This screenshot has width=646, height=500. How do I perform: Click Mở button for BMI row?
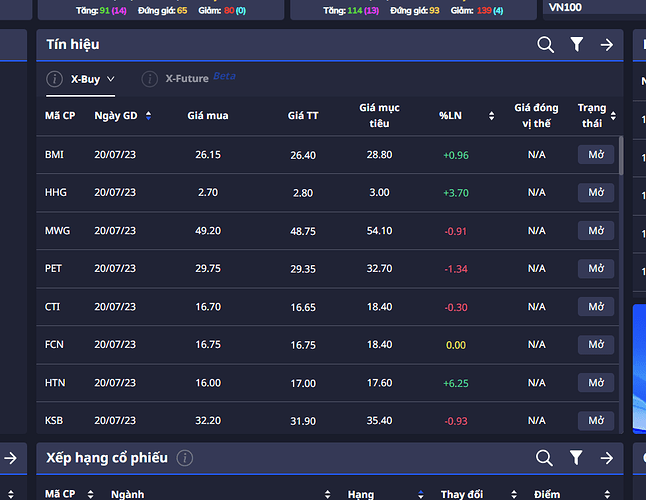(596, 154)
